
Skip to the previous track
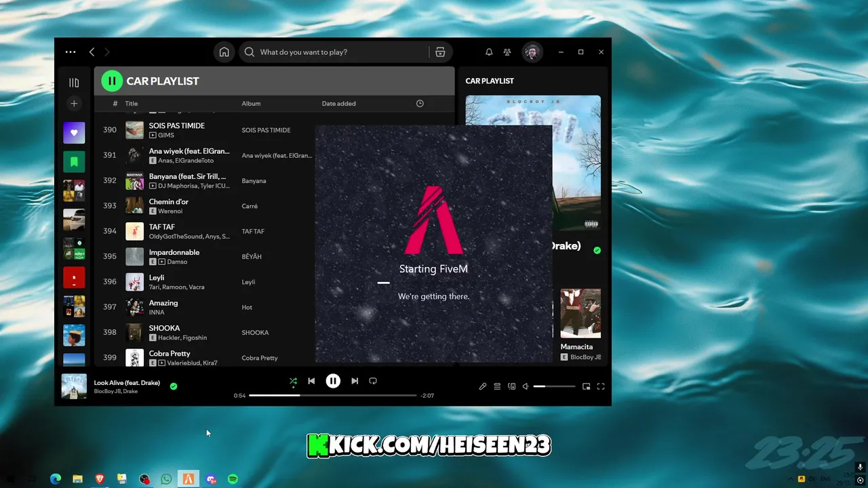click(x=311, y=381)
